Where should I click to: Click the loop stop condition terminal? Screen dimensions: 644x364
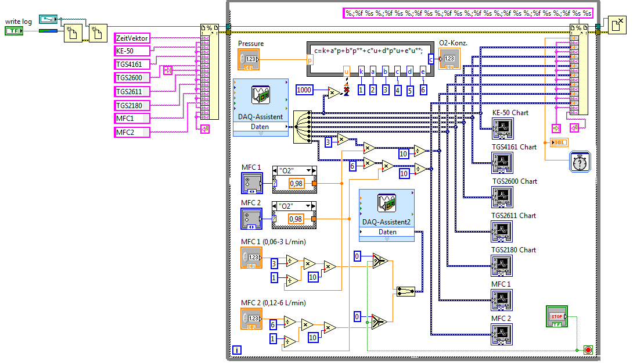(588, 350)
